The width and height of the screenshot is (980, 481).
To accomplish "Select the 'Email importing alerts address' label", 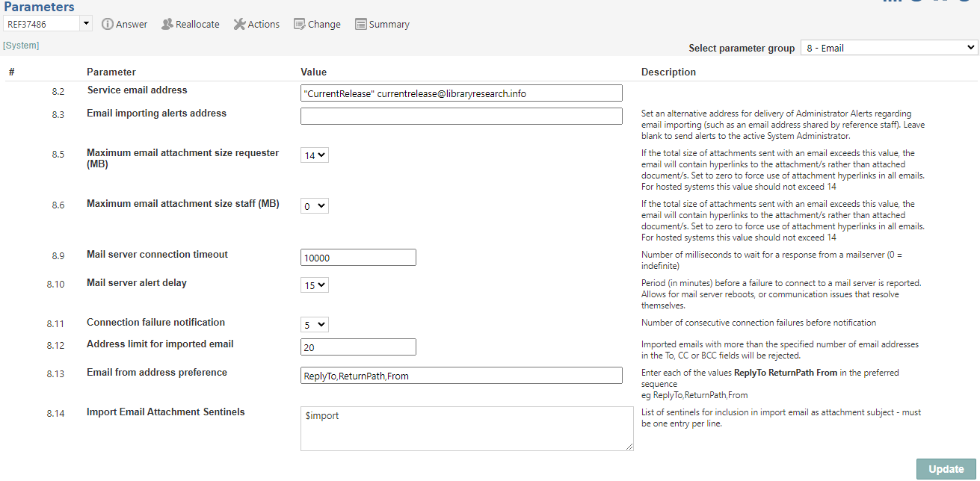I will coord(156,113).
